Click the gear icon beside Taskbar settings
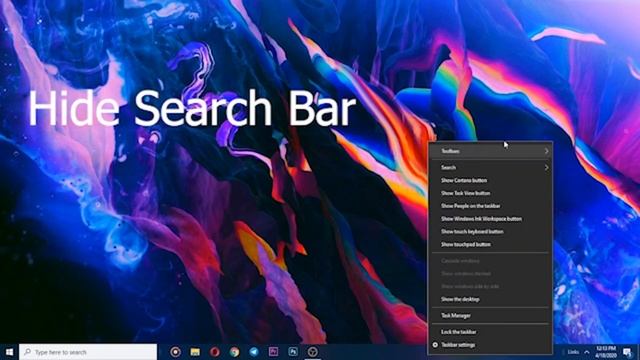 click(435, 345)
